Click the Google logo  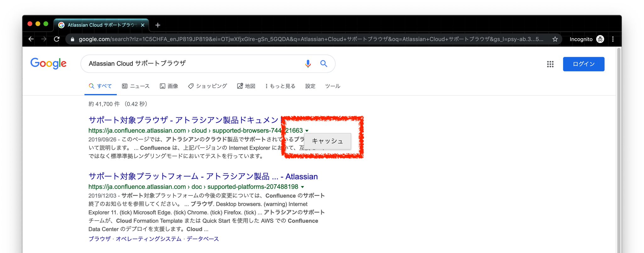48,63
